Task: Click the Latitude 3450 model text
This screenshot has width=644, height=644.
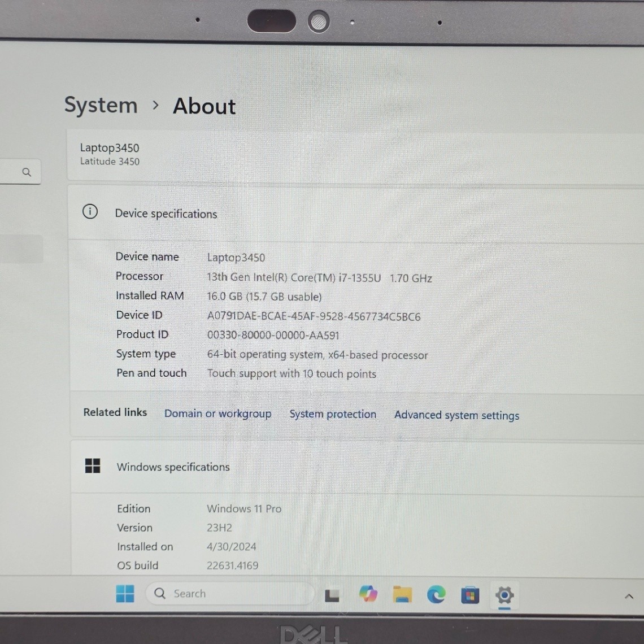Action: tap(110, 162)
